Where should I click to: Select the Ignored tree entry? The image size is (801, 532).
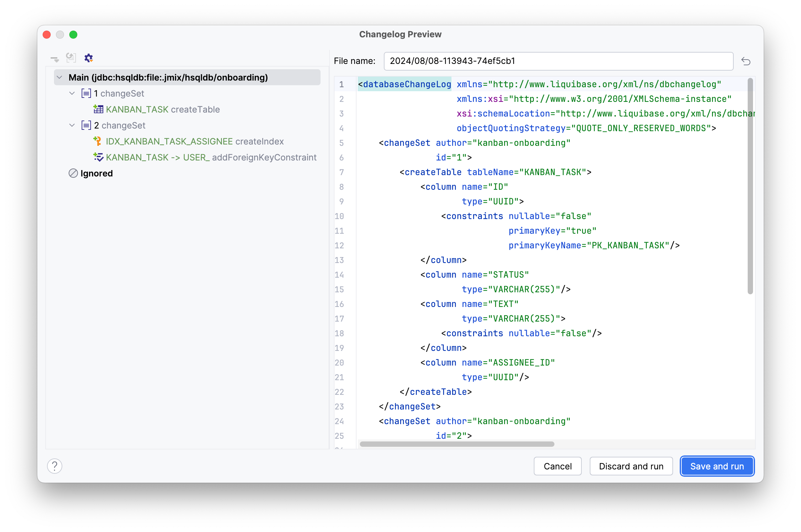click(x=96, y=173)
